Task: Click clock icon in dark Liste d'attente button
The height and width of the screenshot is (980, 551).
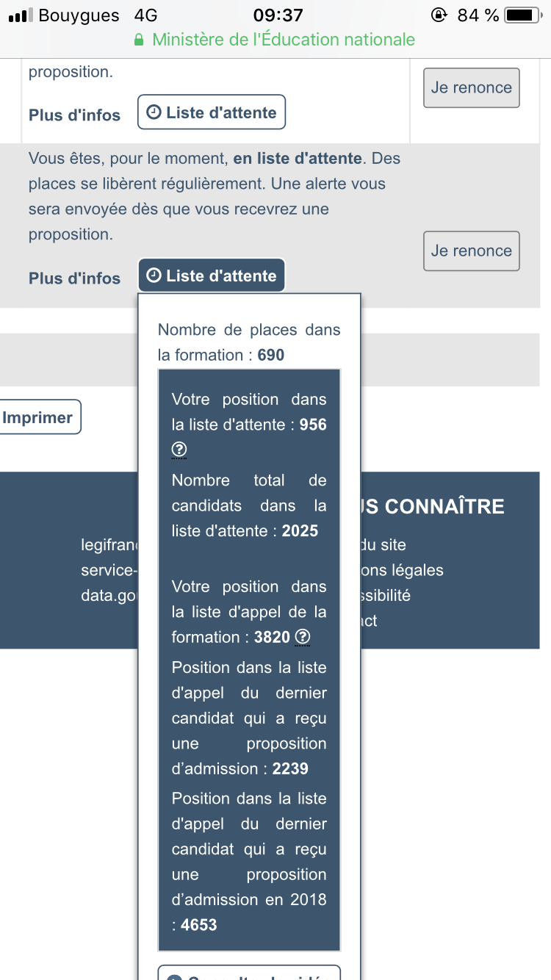Action: [154, 276]
